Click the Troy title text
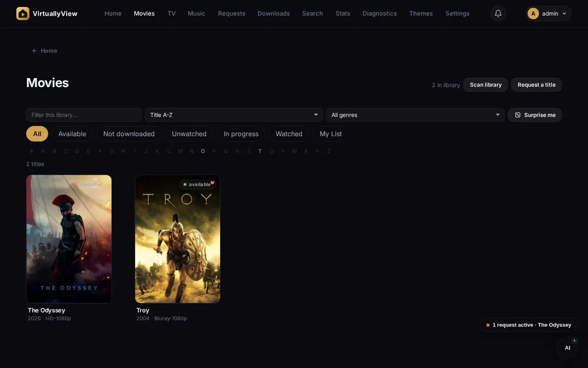The image size is (588, 368). pos(143,310)
